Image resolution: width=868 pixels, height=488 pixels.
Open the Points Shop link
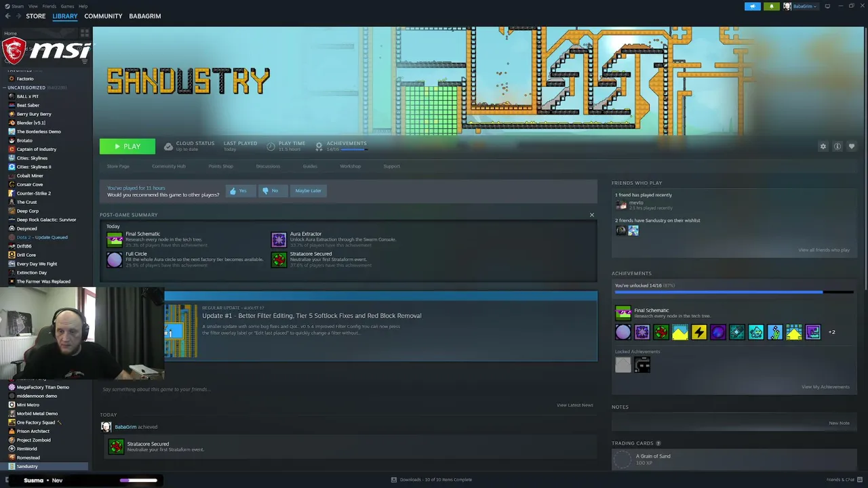tap(220, 166)
